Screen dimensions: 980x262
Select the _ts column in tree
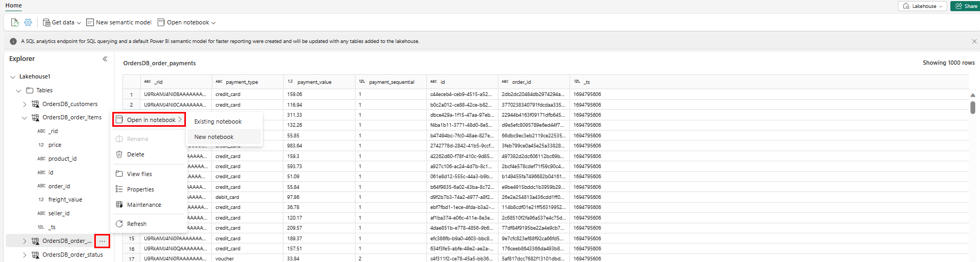tap(52, 227)
